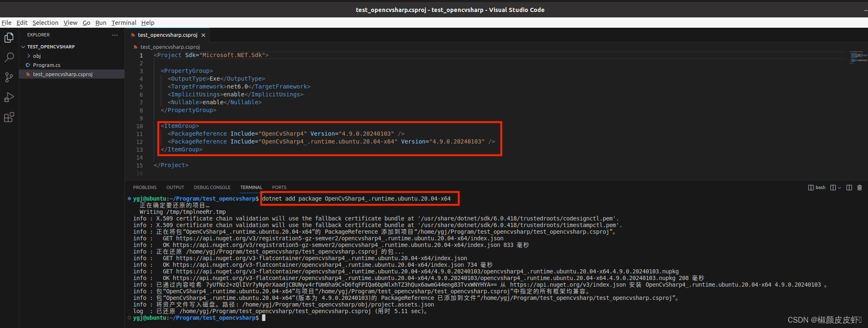
Task: Click the ImplicitUsings enable line
Action: pos(235,94)
